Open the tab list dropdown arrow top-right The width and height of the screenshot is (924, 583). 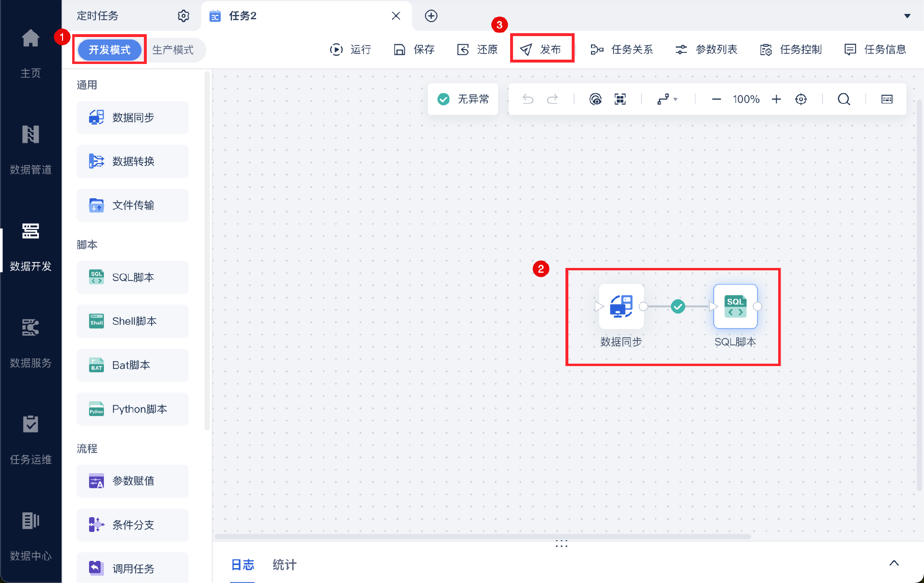[x=907, y=16]
